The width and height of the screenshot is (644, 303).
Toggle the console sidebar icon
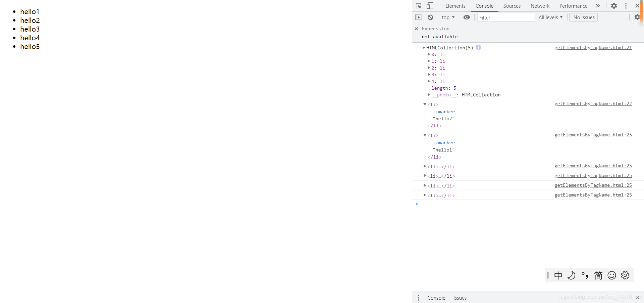coord(418,17)
